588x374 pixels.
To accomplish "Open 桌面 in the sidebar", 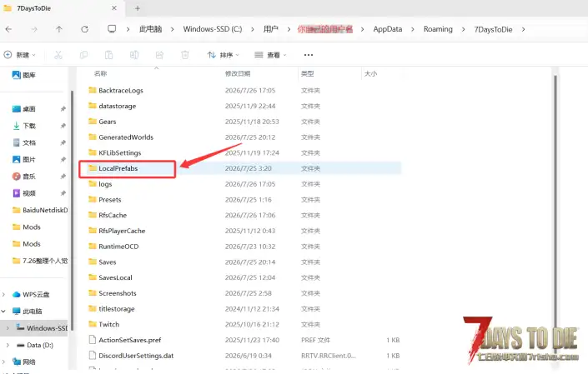I will tap(24, 109).
